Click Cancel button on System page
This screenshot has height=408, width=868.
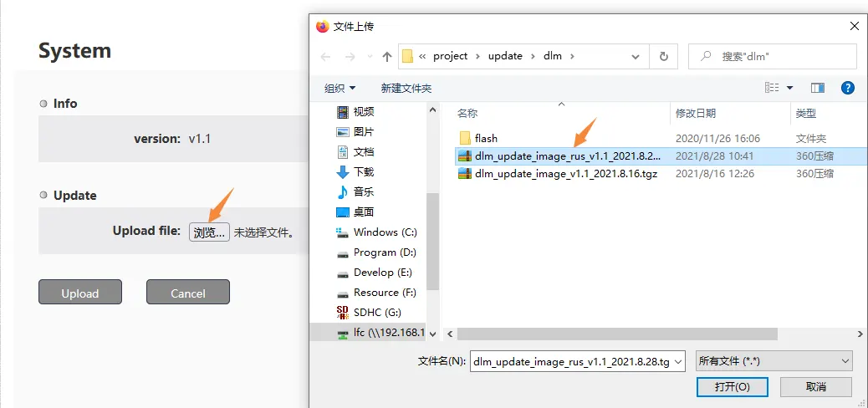click(187, 292)
